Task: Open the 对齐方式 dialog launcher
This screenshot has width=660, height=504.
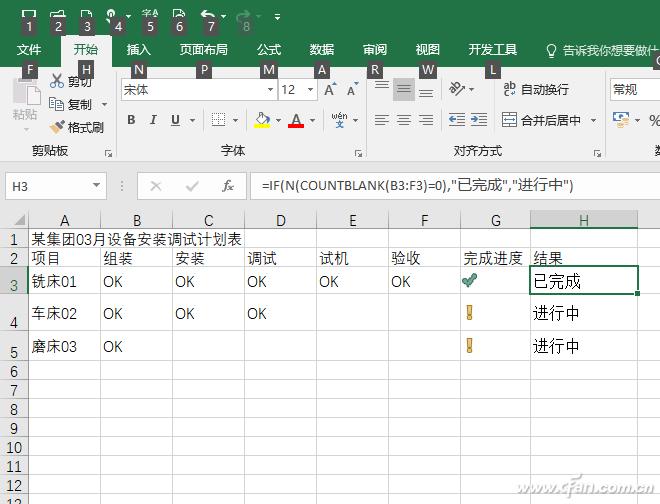Action: point(597,154)
